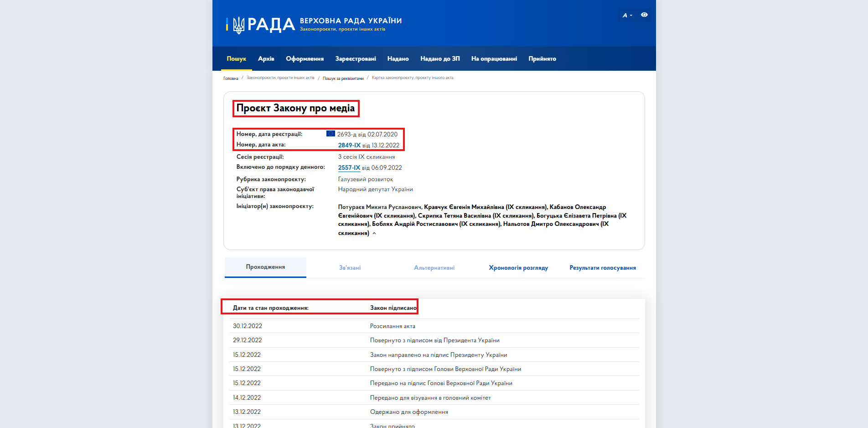Image resolution: width=868 pixels, height=428 pixels.
Task: Open the Хронологія розгляду tab
Action: click(518, 268)
